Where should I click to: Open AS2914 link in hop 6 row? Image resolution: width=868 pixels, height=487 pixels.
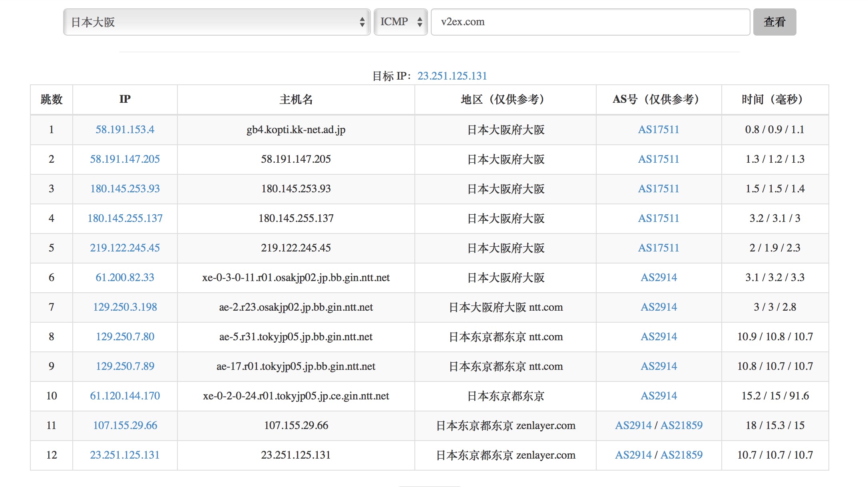[x=659, y=277]
